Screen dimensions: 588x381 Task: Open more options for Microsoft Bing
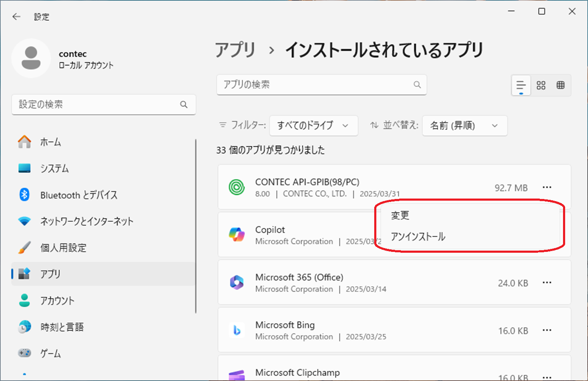[x=547, y=330]
